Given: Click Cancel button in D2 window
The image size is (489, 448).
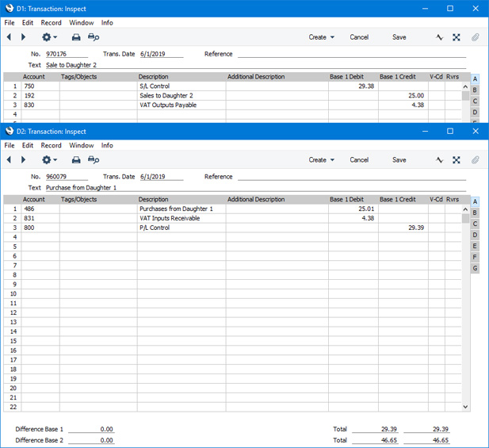Looking at the screenshot, I should click(359, 159).
